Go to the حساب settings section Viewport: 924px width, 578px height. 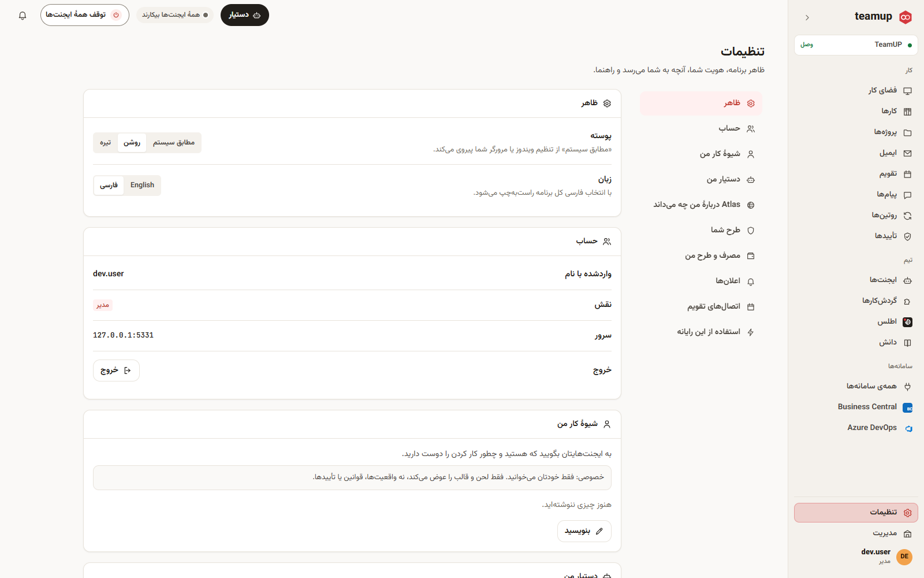point(701,129)
